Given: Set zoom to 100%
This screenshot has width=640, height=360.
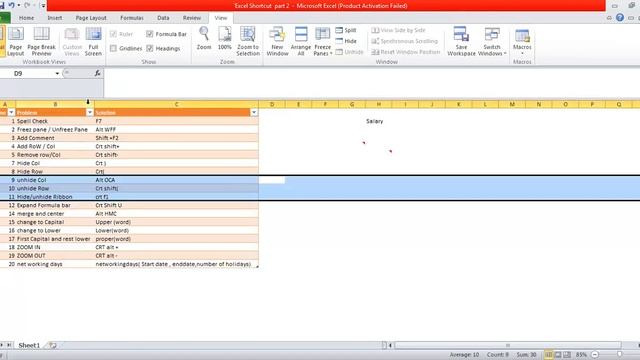Looking at the screenshot, I should (x=224, y=39).
